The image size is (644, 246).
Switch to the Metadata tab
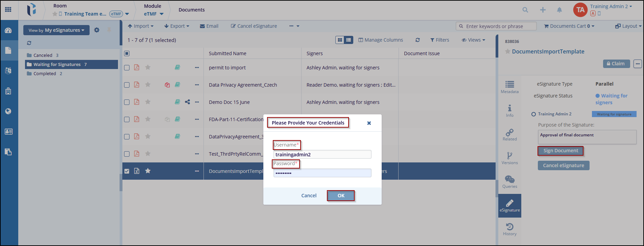click(x=509, y=87)
